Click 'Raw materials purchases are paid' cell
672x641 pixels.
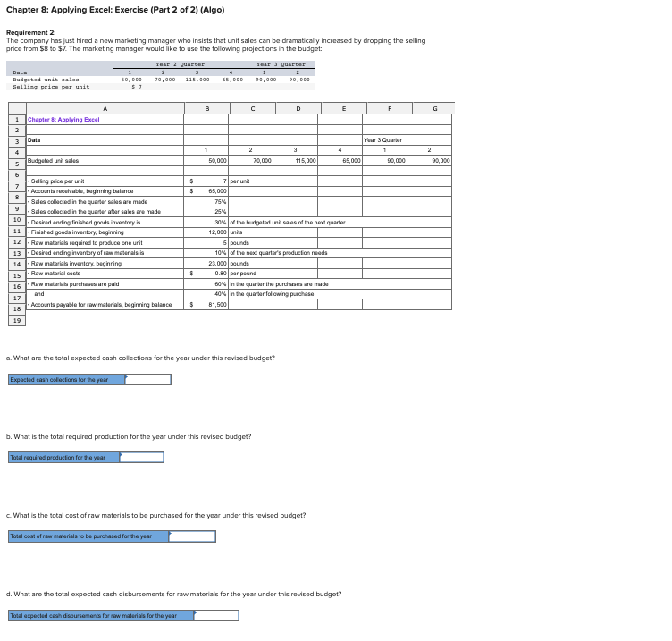pos(105,283)
